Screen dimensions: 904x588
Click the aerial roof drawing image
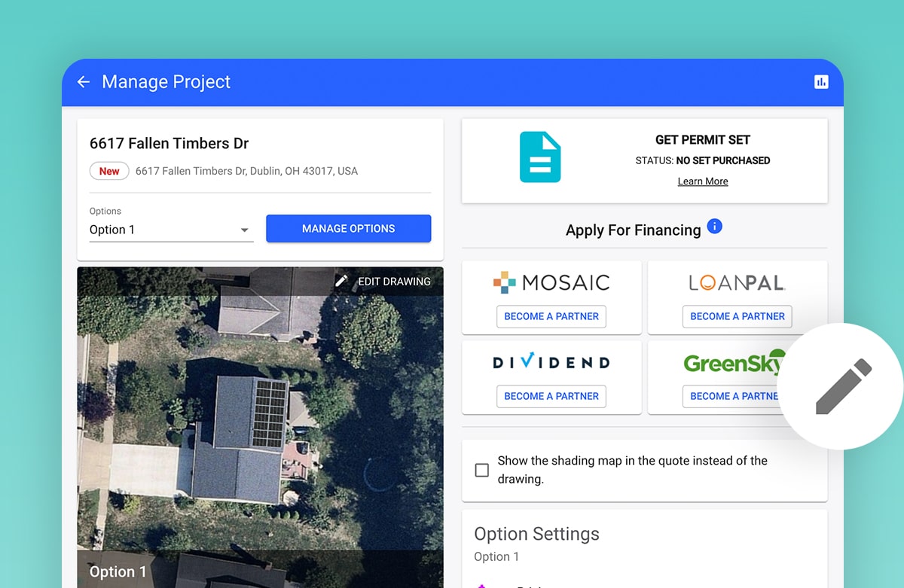(260, 427)
